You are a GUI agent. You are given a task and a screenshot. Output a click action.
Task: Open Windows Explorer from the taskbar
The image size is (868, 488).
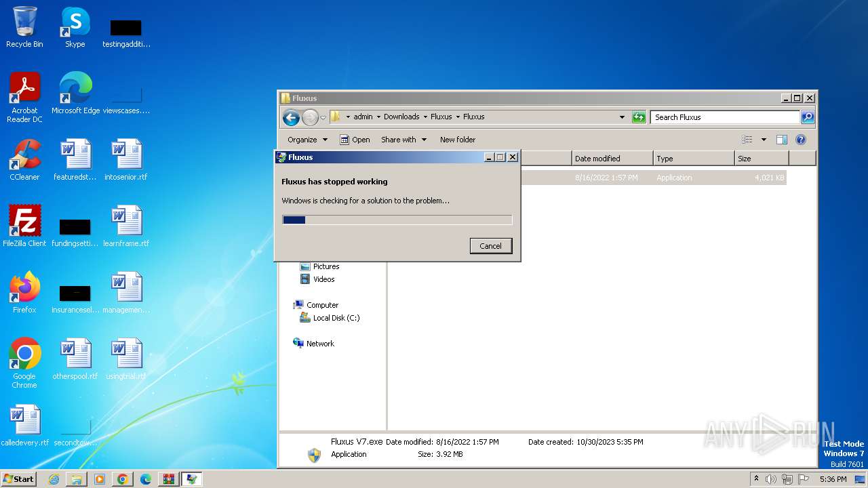pyautogui.click(x=77, y=479)
